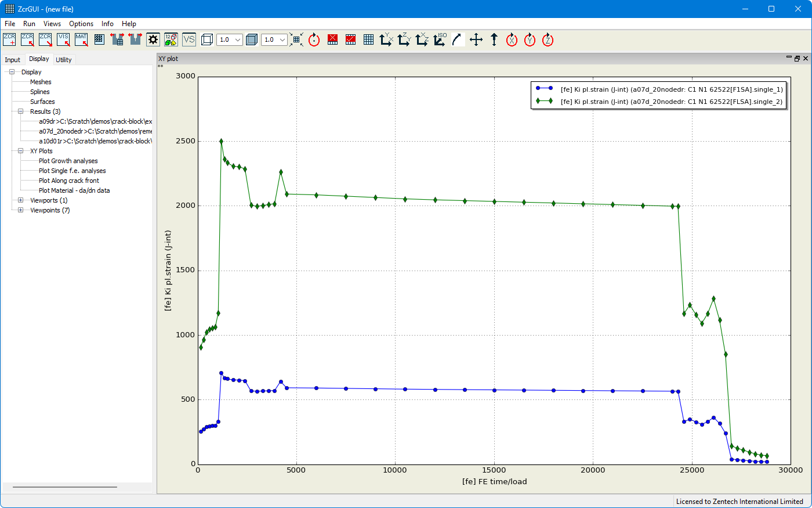
Task: Click the tree panel horizontal scrollbar
Action: point(65,487)
